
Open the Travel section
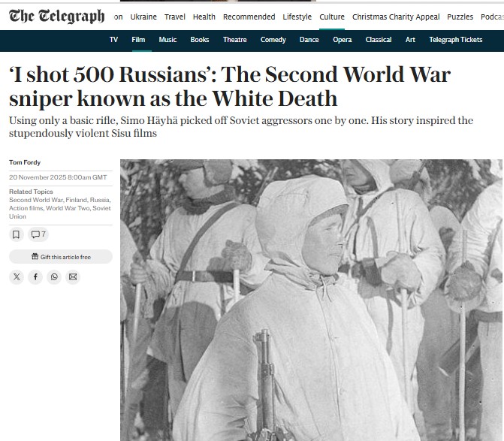coord(175,17)
